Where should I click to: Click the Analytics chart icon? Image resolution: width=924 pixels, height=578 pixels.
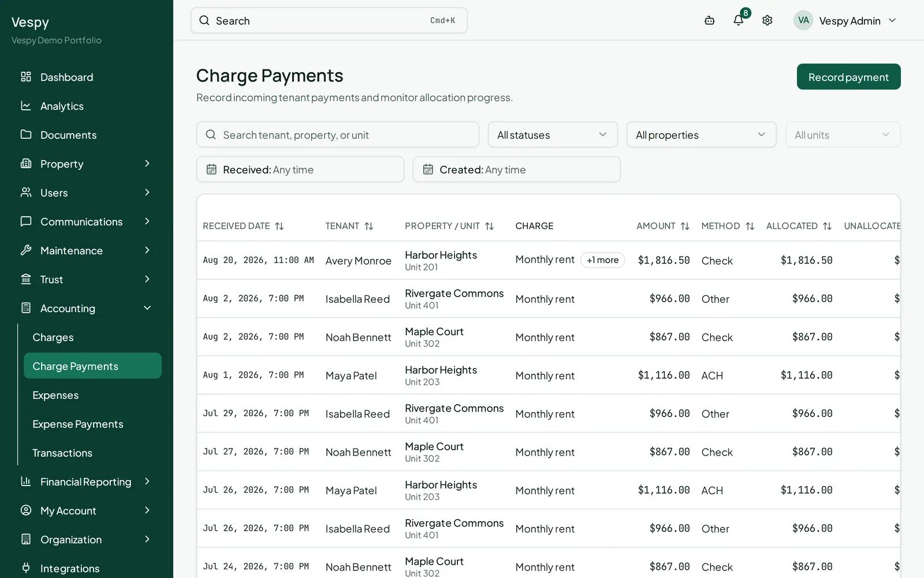[x=26, y=106]
